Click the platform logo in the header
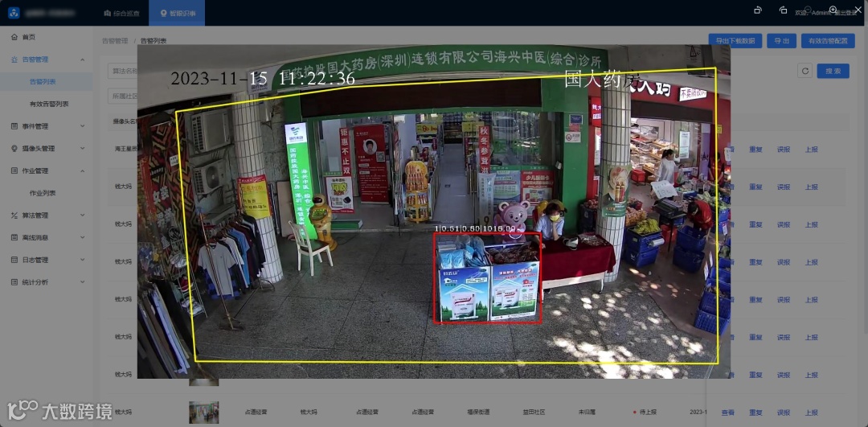 [x=14, y=13]
